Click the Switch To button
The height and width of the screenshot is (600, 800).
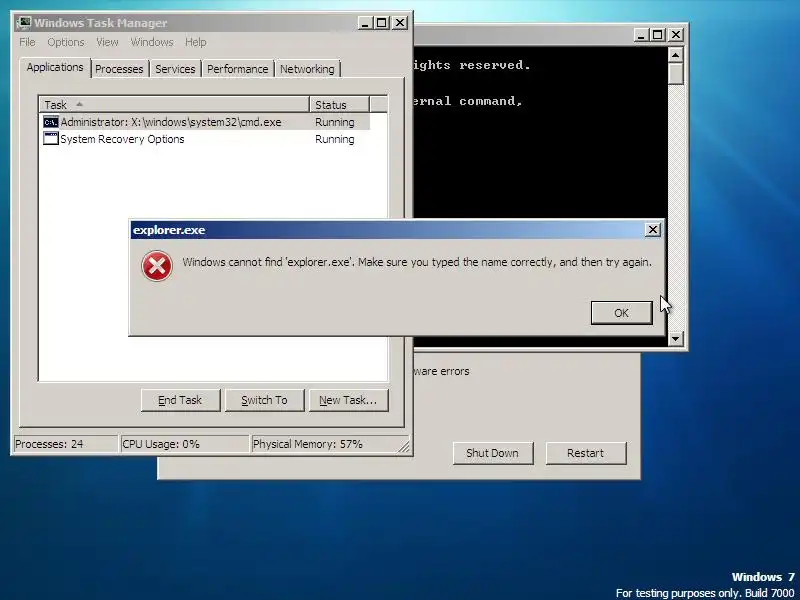point(264,400)
